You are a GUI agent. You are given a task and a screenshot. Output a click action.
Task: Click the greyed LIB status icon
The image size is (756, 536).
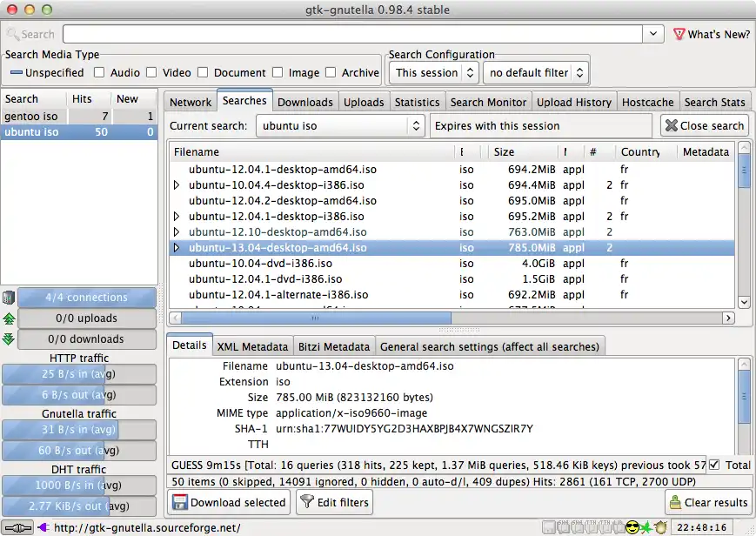(x=619, y=526)
